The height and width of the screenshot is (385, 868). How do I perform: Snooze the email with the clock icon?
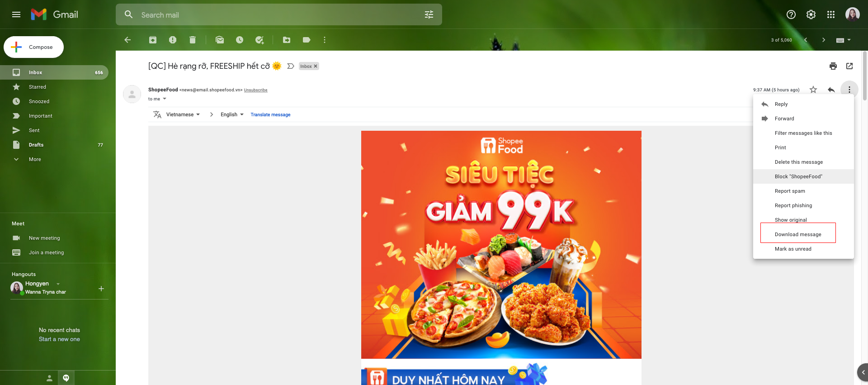pyautogui.click(x=240, y=40)
